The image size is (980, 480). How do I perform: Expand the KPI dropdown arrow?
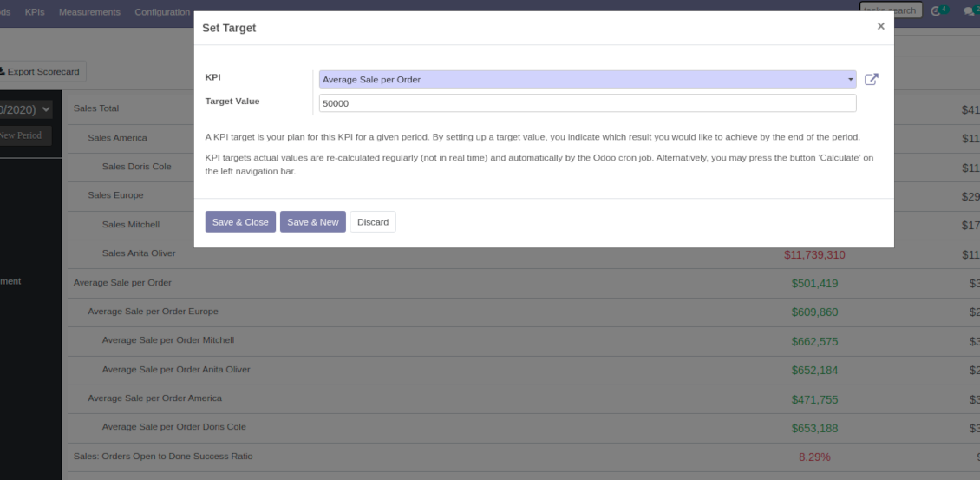pyautogui.click(x=850, y=80)
